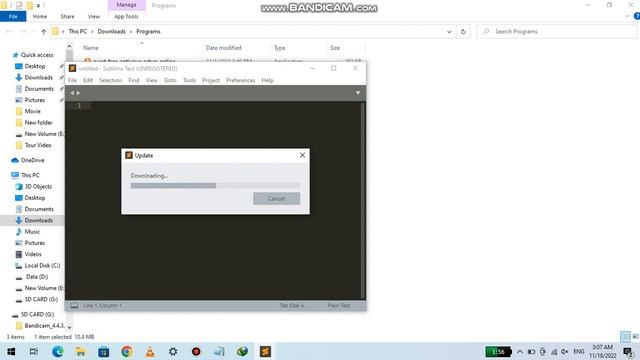
Task: Open Bandicam recorder icon on the taskbar
Action: [x=196, y=351]
